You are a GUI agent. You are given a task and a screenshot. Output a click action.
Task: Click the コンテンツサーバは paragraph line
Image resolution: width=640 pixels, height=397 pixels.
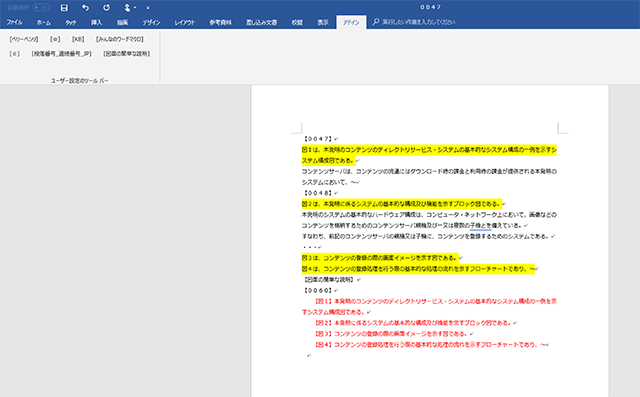click(x=429, y=171)
